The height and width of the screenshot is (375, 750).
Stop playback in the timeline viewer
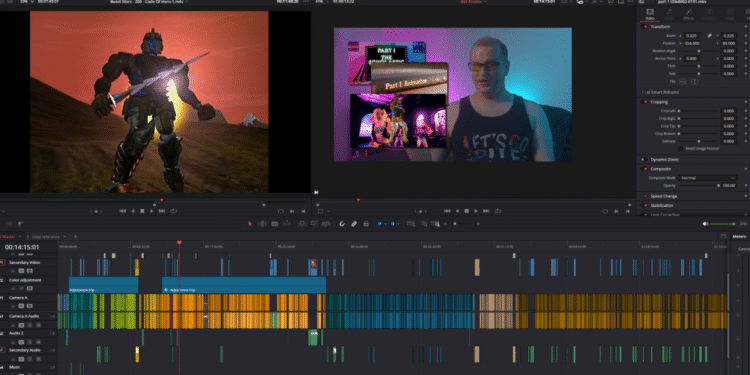(x=466, y=211)
